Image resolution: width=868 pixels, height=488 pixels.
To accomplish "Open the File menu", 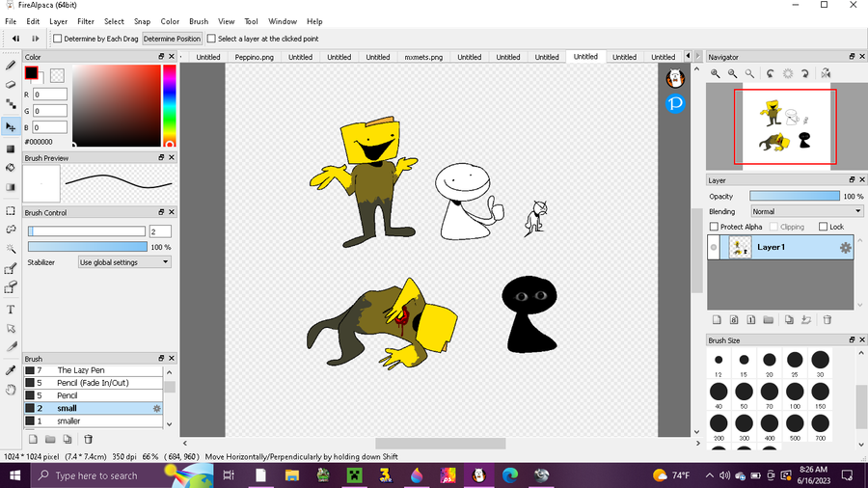I will click(x=11, y=21).
